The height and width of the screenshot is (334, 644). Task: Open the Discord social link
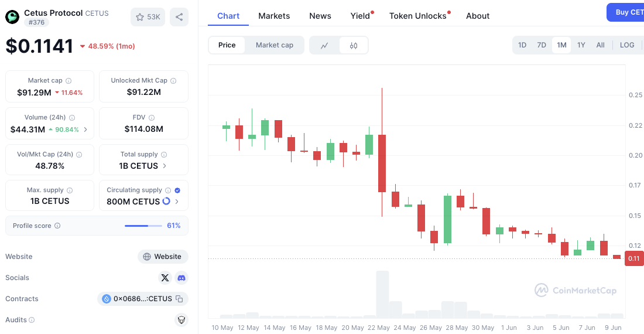(181, 278)
